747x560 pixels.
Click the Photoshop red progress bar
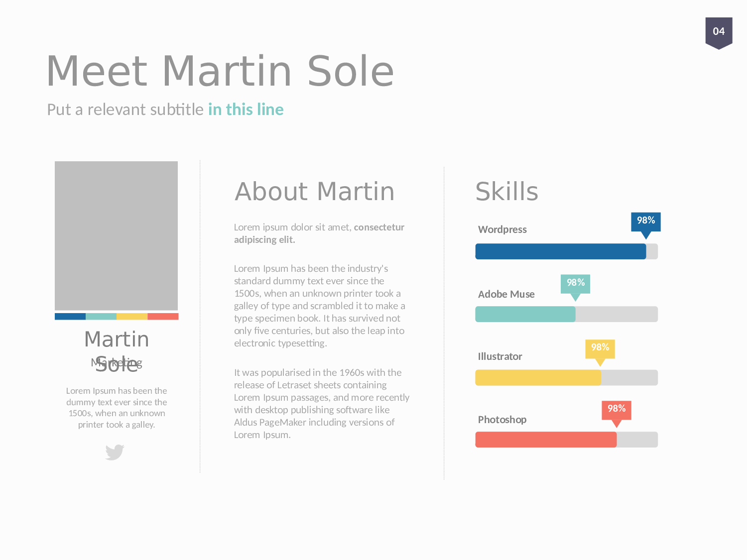pos(546,440)
